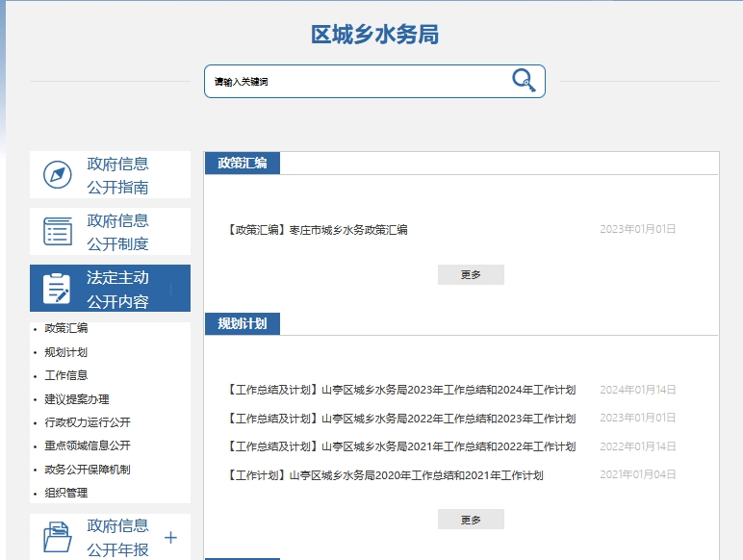The image size is (743, 560).
Task: Open 2023年工作总结和2024年工作计划 article
Action: tap(401, 390)
